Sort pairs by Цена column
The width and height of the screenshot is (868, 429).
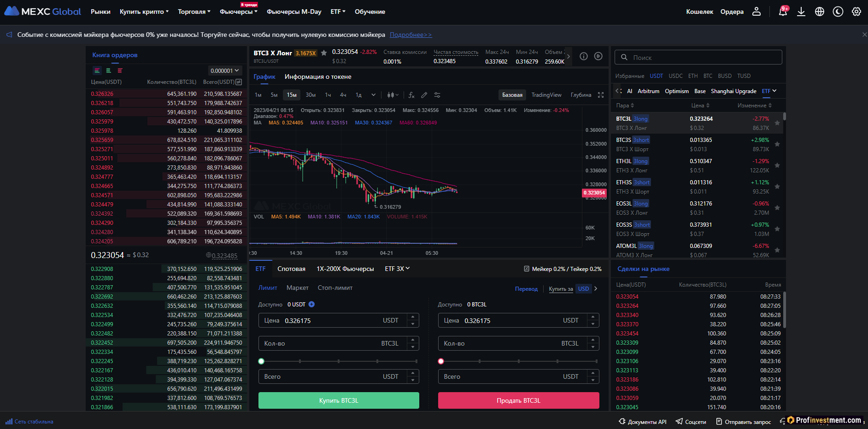(x=700, y=106)
